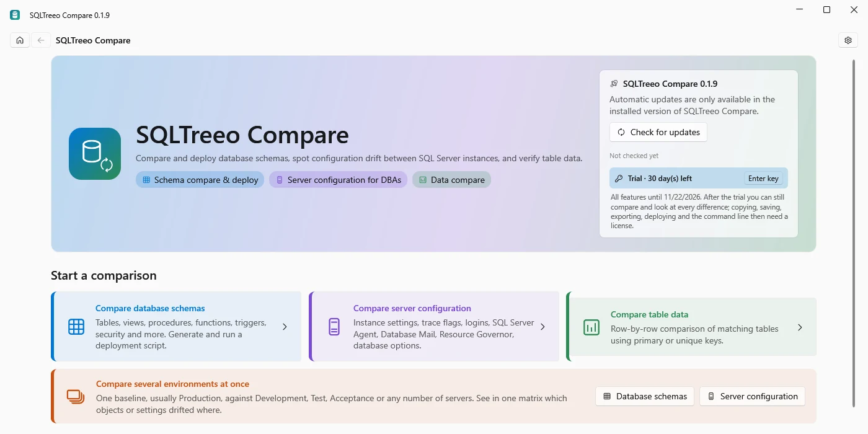Click the 'One baseline, usually Production' description
This screenshot has height=434, width=868.
pos(332,404)
